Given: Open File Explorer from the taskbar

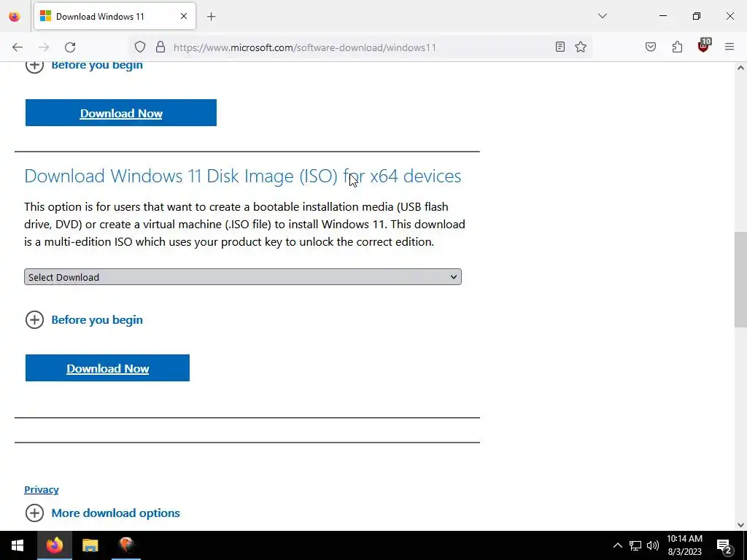Looking at the screenshot, I should click(90, 545).
